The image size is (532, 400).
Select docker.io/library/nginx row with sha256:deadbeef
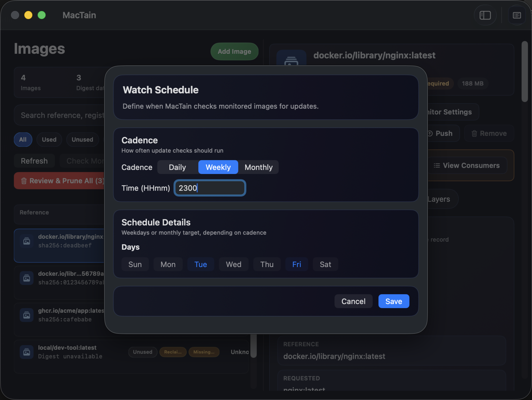(59, 245)
